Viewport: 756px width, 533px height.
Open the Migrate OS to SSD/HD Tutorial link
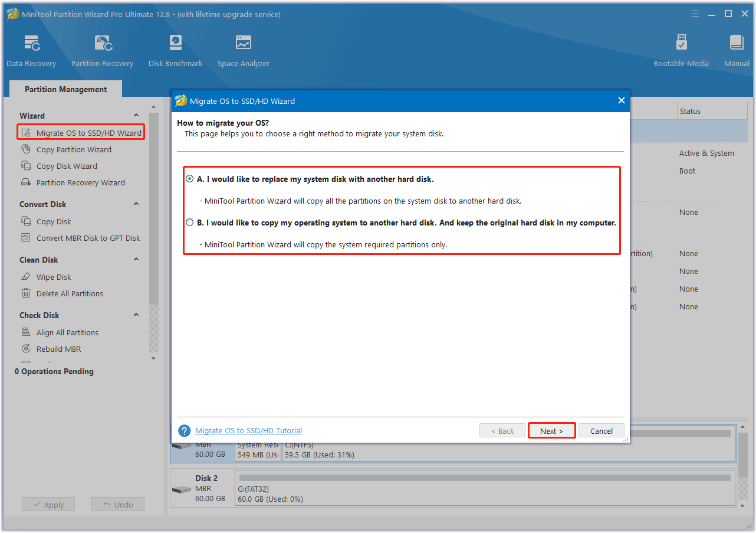(248, 430)
